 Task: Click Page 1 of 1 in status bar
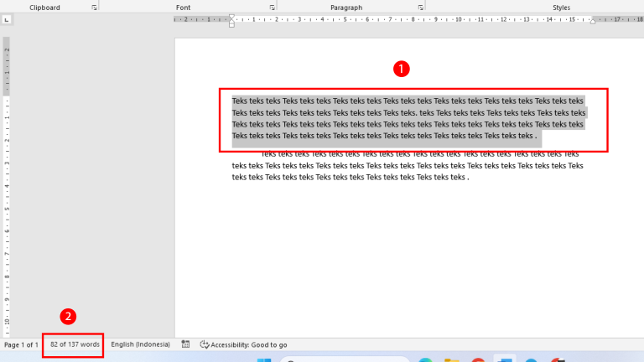tap(21, 344)
